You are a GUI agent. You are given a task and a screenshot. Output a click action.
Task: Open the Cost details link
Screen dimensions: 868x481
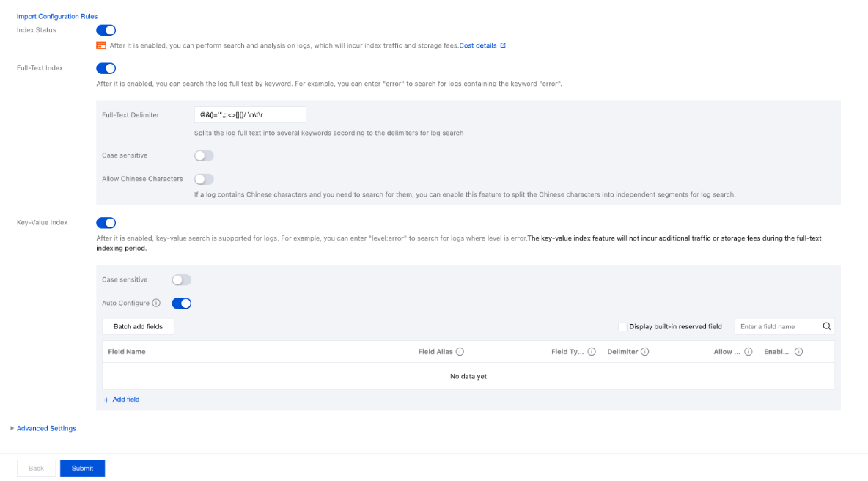click(478, 45)
